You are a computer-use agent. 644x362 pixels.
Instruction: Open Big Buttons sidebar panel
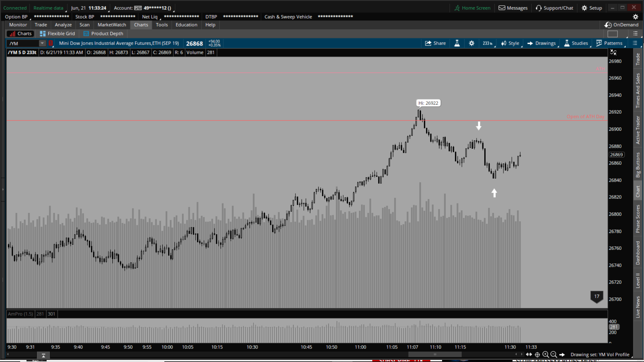pos(638,165)
